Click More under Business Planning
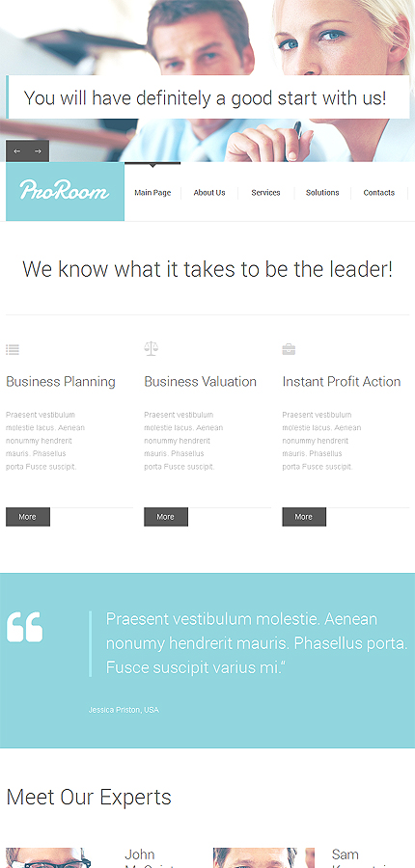Image resolution: width=415 pixels, height=868 pixels. (28, 517)
